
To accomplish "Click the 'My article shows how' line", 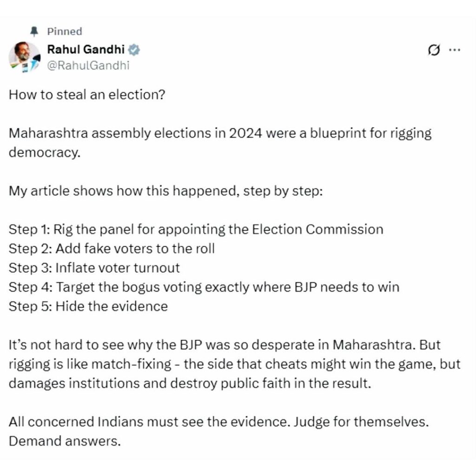I will click(165, 191).
